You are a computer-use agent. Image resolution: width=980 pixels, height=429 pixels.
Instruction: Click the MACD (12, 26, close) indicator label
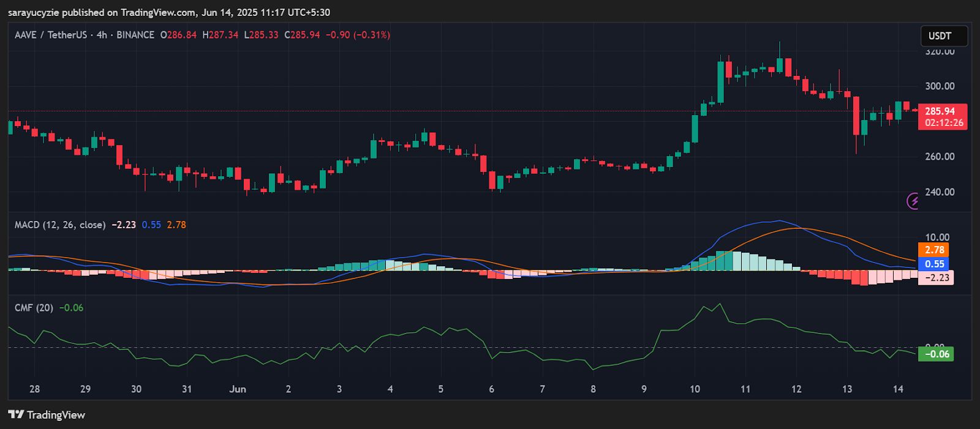click(x=60, y=225)
